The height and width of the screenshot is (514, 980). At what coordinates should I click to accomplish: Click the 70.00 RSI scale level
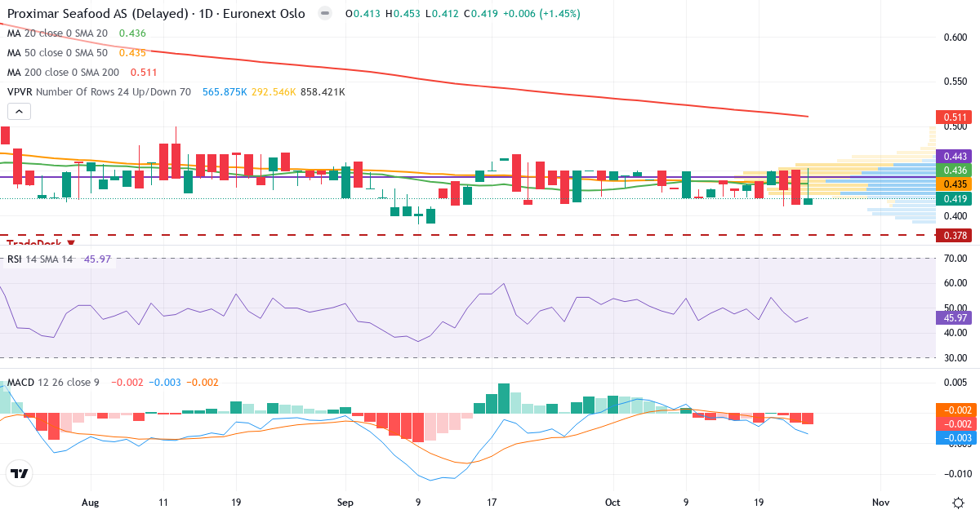954,259
